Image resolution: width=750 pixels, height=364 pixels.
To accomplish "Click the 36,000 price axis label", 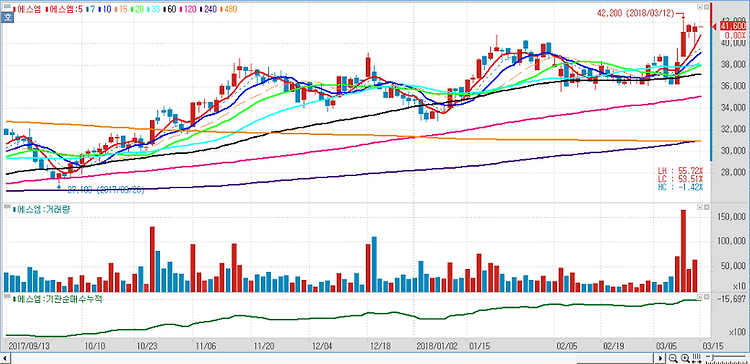I will [734, 86].
